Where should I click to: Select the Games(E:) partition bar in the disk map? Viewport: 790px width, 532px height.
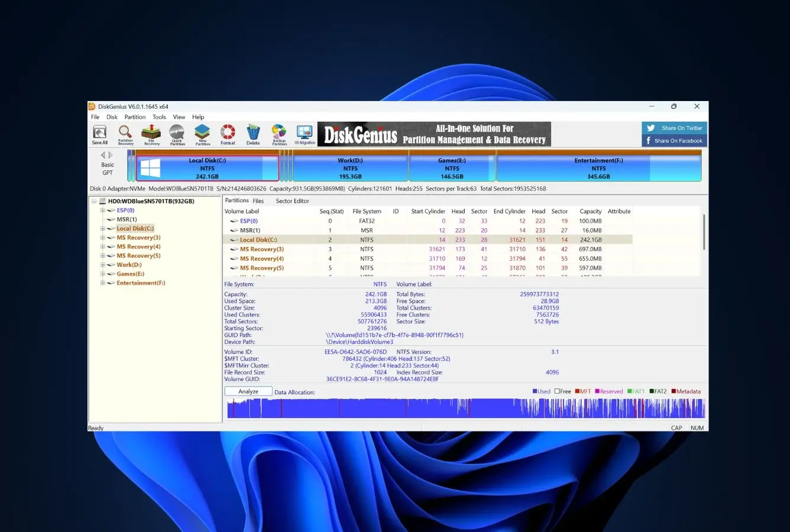pyautogui.click(x=452, y=166)
